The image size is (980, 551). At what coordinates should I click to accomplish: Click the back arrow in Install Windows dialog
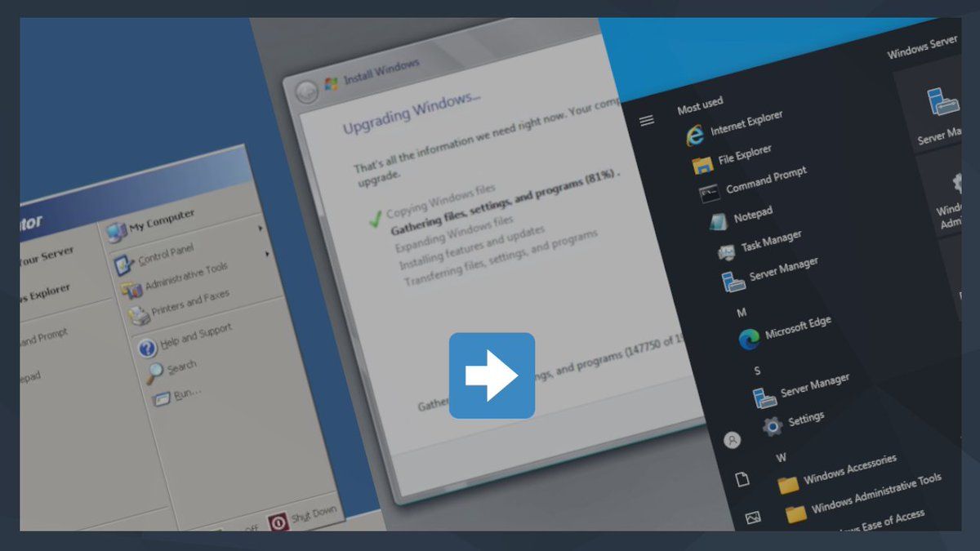pyautogui.click(x=307, y=91)
